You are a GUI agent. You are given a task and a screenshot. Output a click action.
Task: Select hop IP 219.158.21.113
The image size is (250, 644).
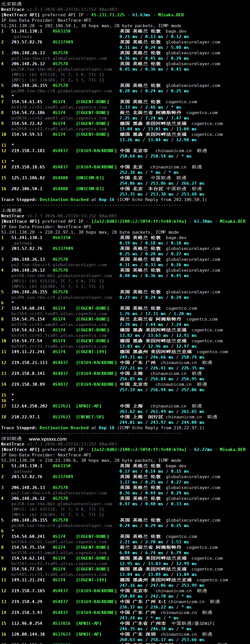[29, 363]
